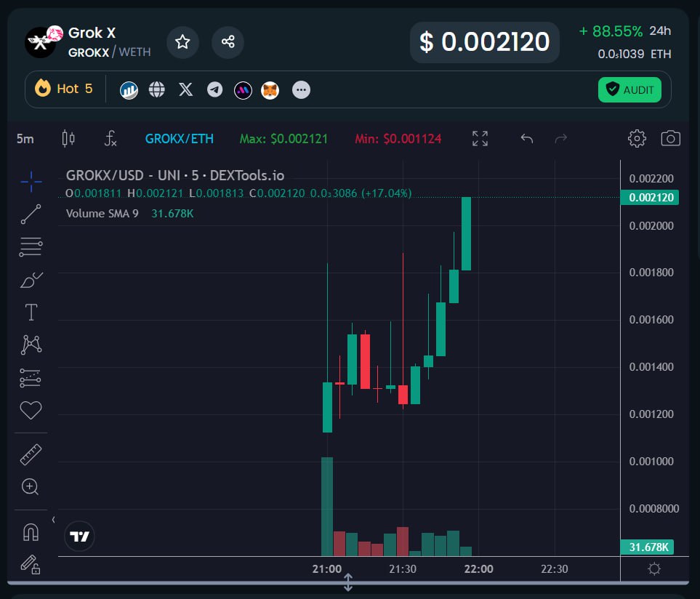
Task: Click the Max: $0.002121 value
Action: [x=283, y=139]
